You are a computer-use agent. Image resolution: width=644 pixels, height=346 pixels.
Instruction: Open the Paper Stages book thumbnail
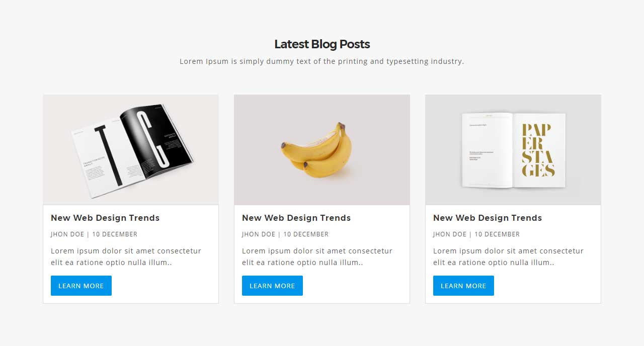coord(513,150)
